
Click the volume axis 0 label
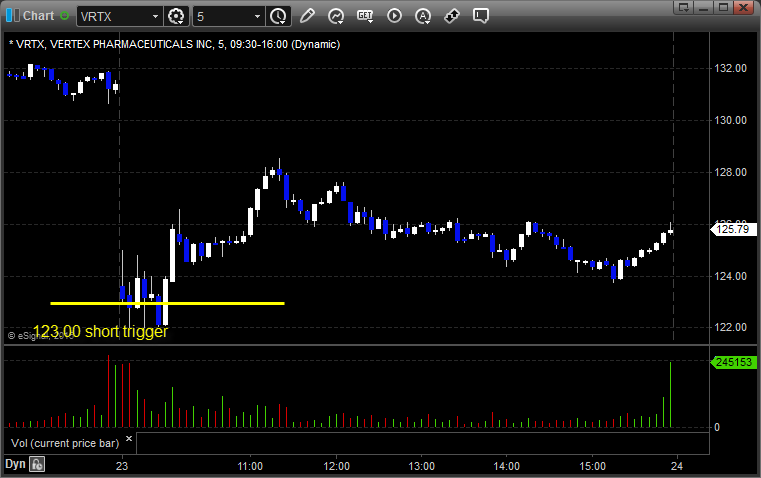pyautogui.click(x=717, y=428)
